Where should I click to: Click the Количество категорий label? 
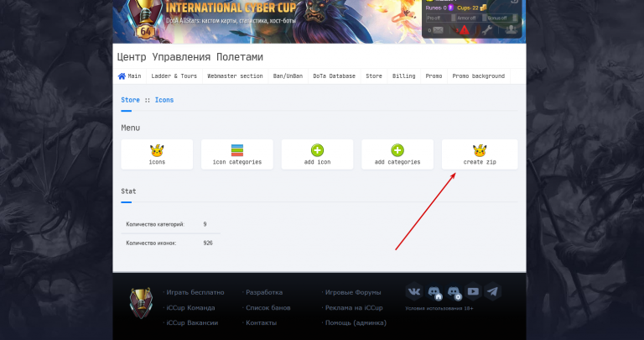pyautogui.click(x=155, y=224)
